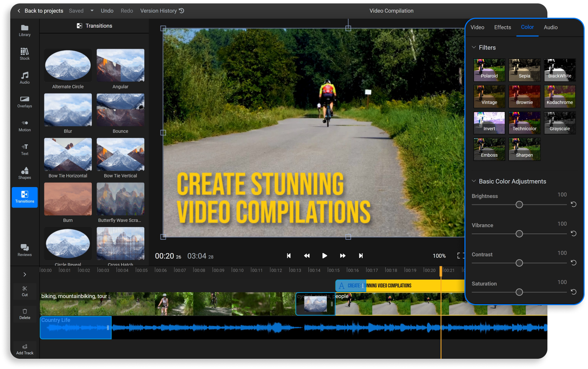Select the Text tool in sidebar
This screenshot has height=369, width=588.
point(25,149)
